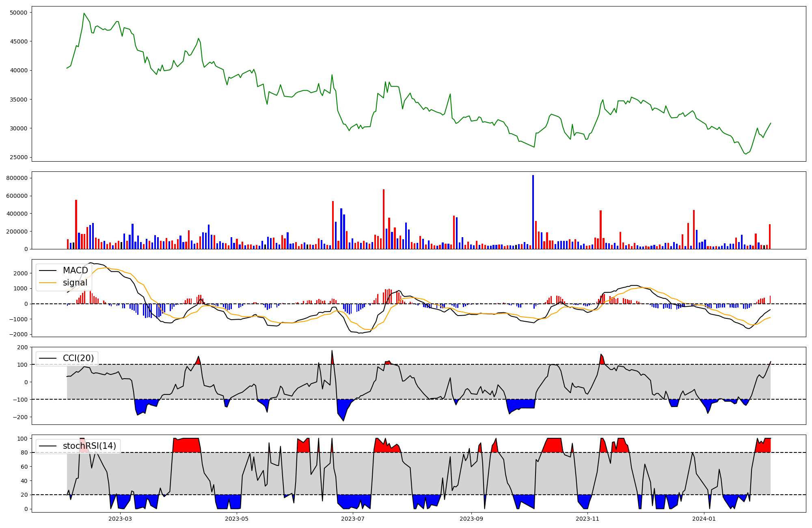The width and height of the screenshot is (812, 528).
Task: Click the 2023-09 date tick label
Action: tap(471, 519)
